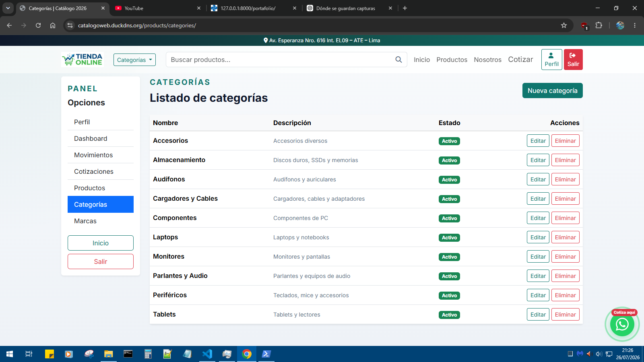Switch to the YouTube tab
The image size is (644, 362).
pyautogui.click(x=157, y=8)
